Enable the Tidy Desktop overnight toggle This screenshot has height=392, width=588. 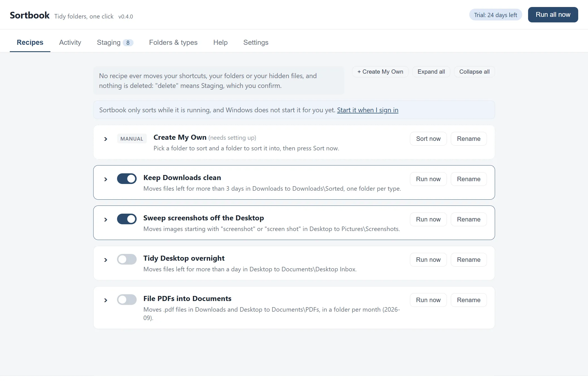[127, 259]
